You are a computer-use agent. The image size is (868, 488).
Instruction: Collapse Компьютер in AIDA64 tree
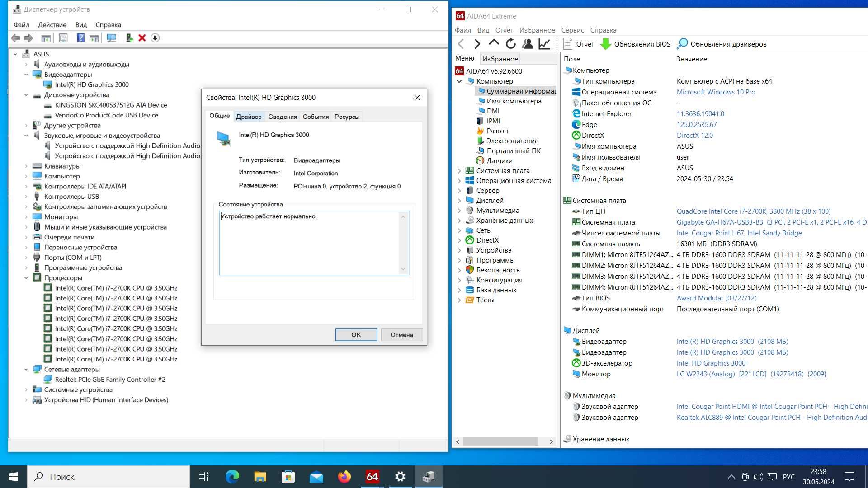[x=459, y=81]
